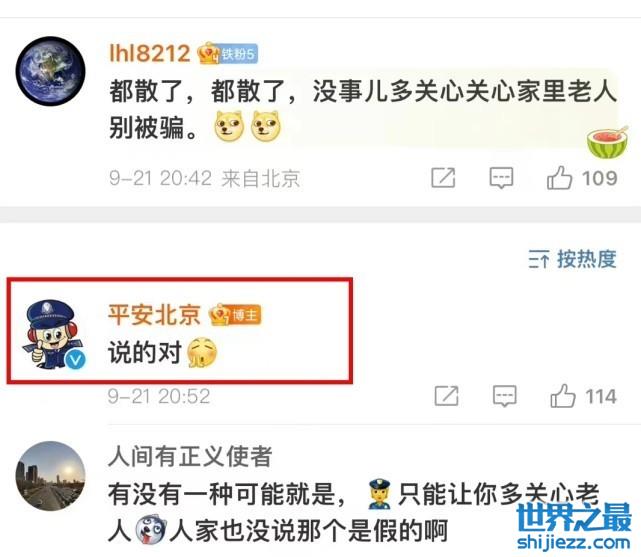Open 平安北京 username profile link
This screenshot has height=557, width=641.
tap(154, 315)
